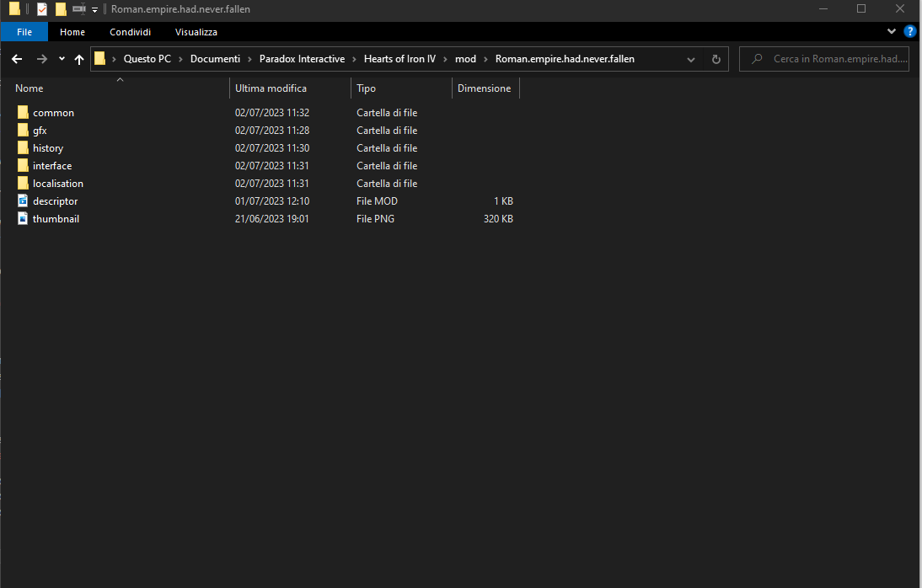The width and height of the screenshot is (922, 588).
Task: Sort files by Ultima modifica column
Action: click(271, 88)
